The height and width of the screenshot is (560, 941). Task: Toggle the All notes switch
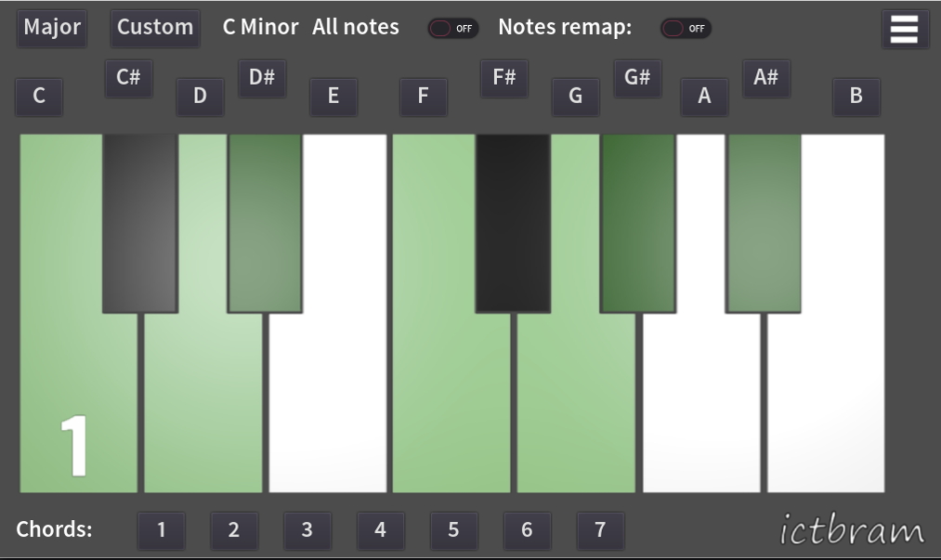[x=452, y=28]
